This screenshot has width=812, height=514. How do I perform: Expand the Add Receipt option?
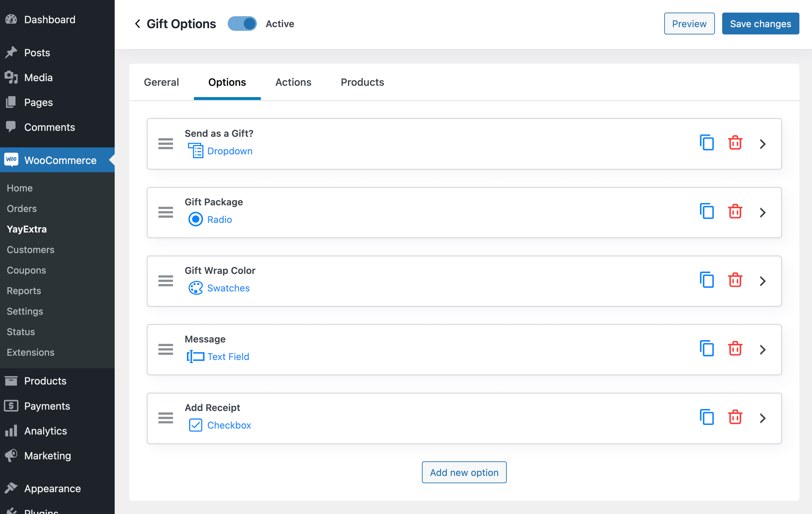click(x=763, y=418)
